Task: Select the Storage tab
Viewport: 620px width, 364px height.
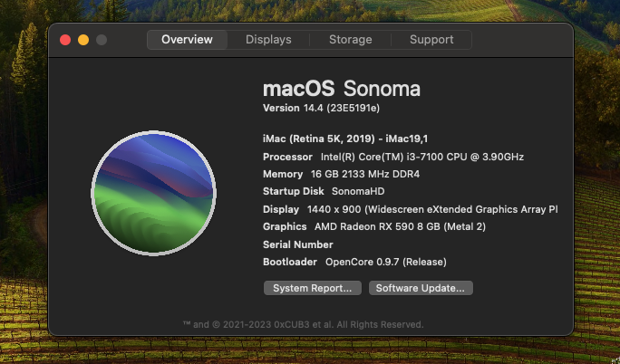Action: [350, 40]
